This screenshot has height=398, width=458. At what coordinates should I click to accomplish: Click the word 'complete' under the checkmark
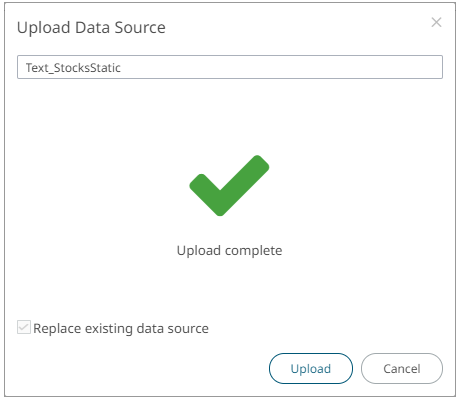(x=253, y=251)
